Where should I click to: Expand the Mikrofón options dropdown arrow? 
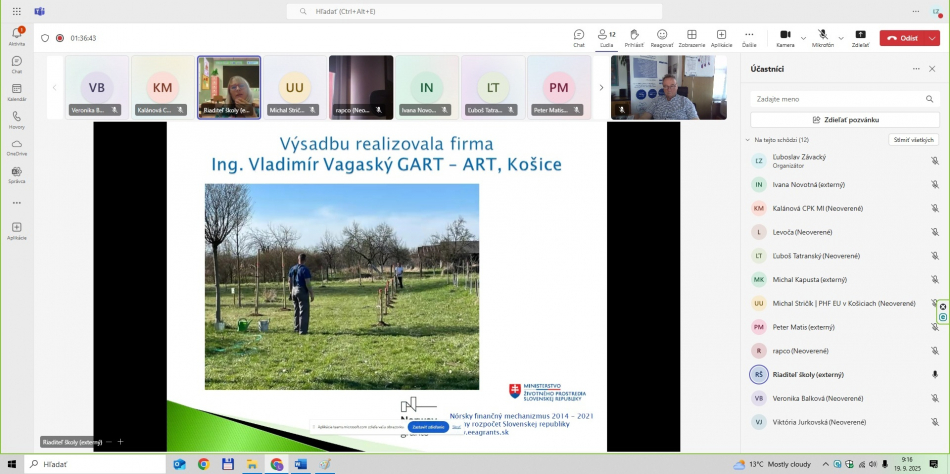pos(841,38)
